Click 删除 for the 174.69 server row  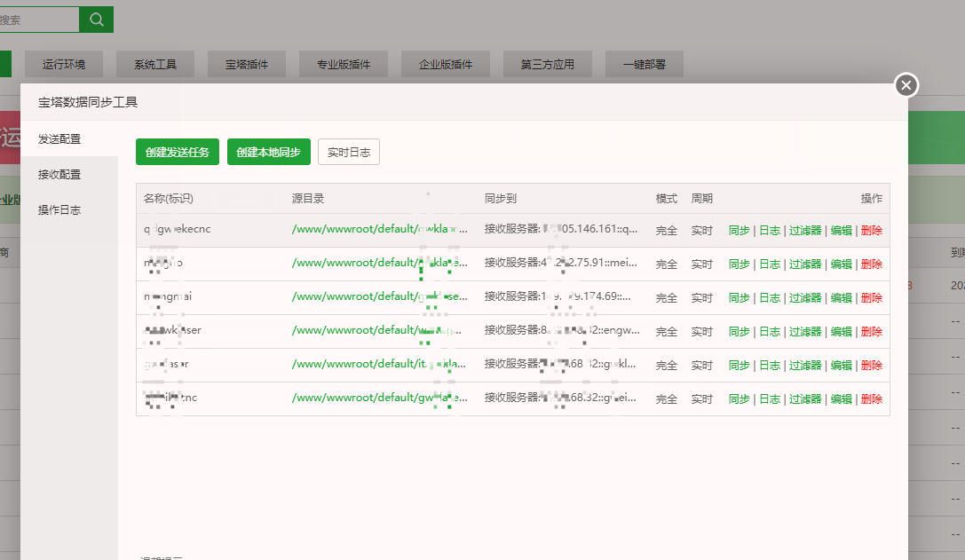point(872,298)
